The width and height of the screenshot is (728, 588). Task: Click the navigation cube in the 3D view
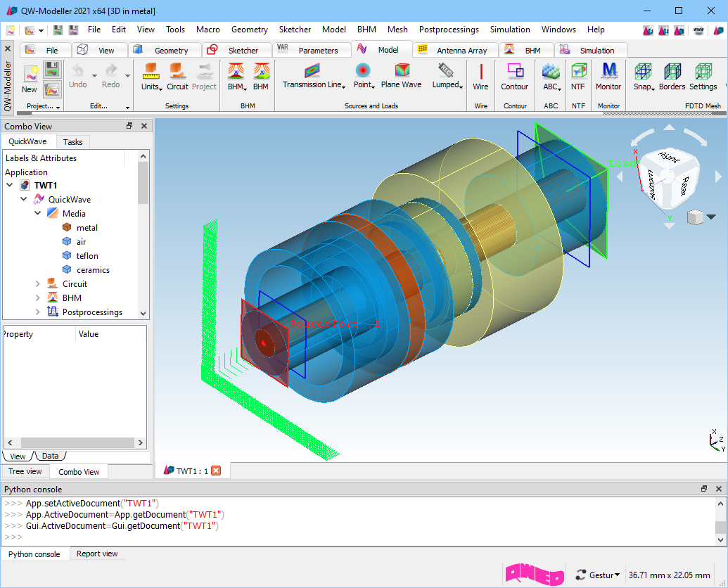click(669, 178)
